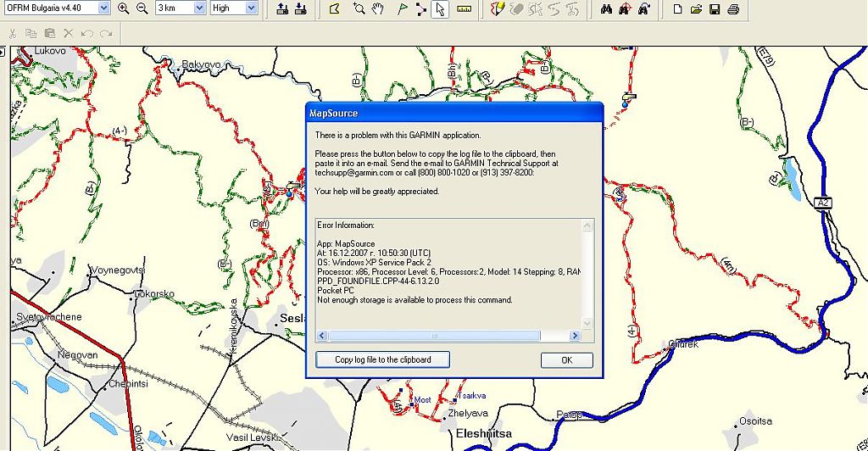The image size is (868, 451).
Task: Click OK in the MapSource dialog
Action: (x=567, y=360)
